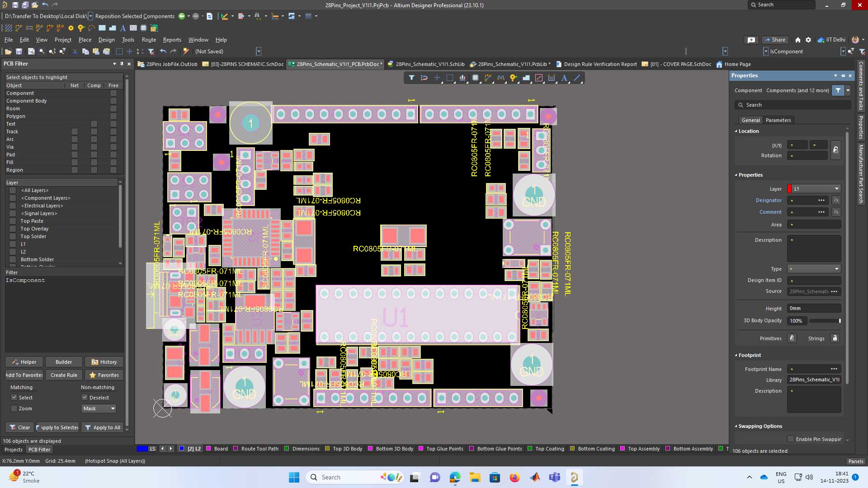Viewport: 868px width, 488px height.
Task: Click the lock icon beside Location fields
Action: 835,150
